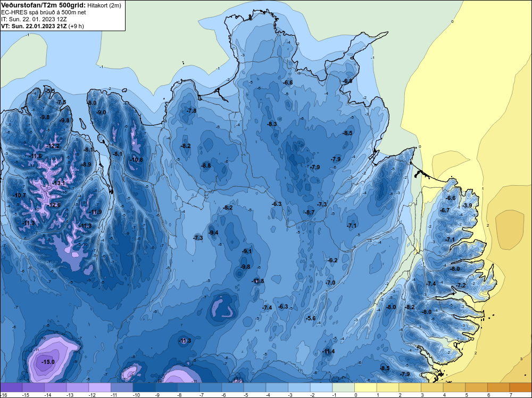Select the -7.2 temperature label
532x398 pixels.
[461, 285]
